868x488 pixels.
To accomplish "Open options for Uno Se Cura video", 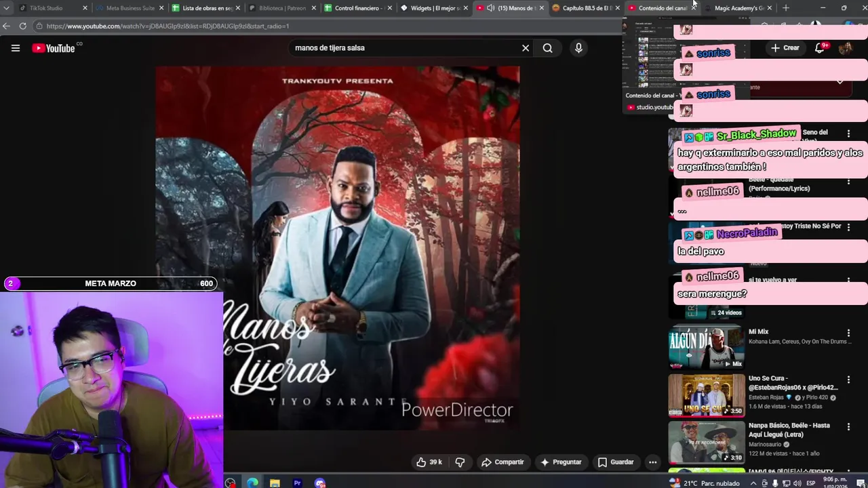I will [848, 380].
